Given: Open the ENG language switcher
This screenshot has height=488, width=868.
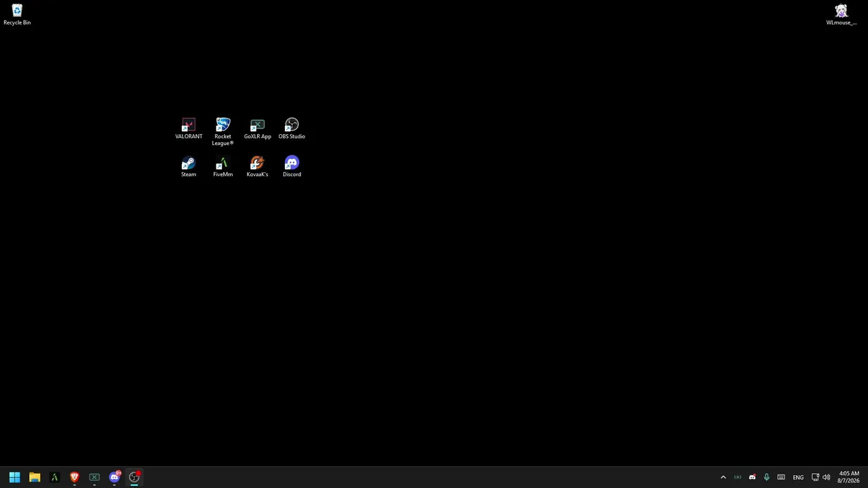Looking at the screenshot, I should click(x=798, y=477).
